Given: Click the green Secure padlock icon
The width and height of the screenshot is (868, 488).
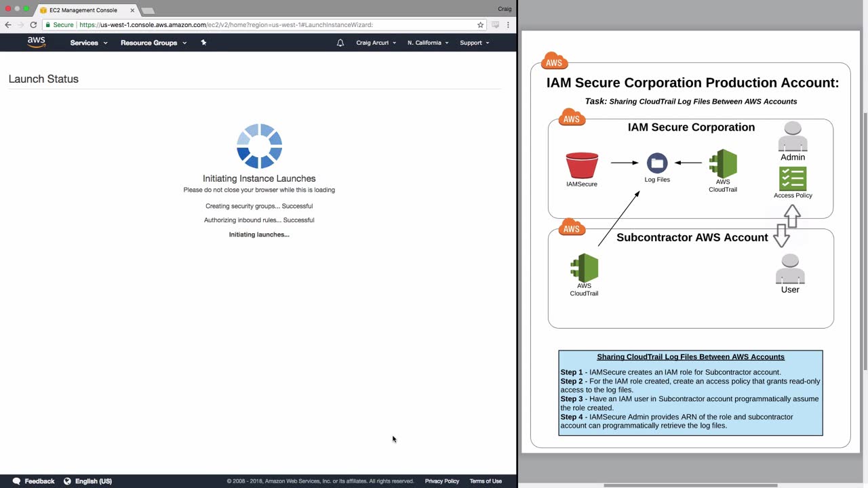Looking at the screenshot, I should [x=48, y=25].
